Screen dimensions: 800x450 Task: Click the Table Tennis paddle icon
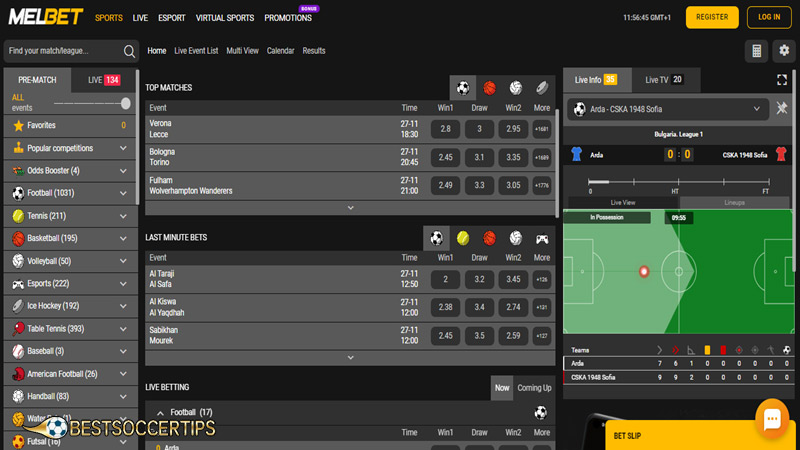pyautogui.click(x=18, y=329)
